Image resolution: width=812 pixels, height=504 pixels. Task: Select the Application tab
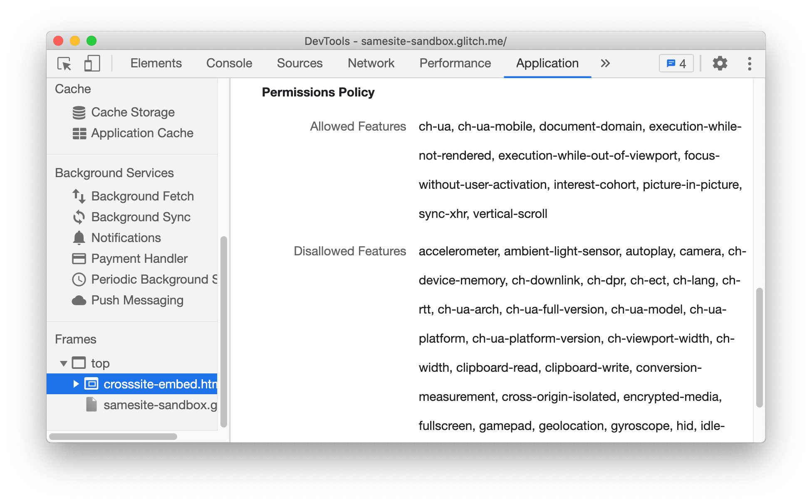point(547,63)
